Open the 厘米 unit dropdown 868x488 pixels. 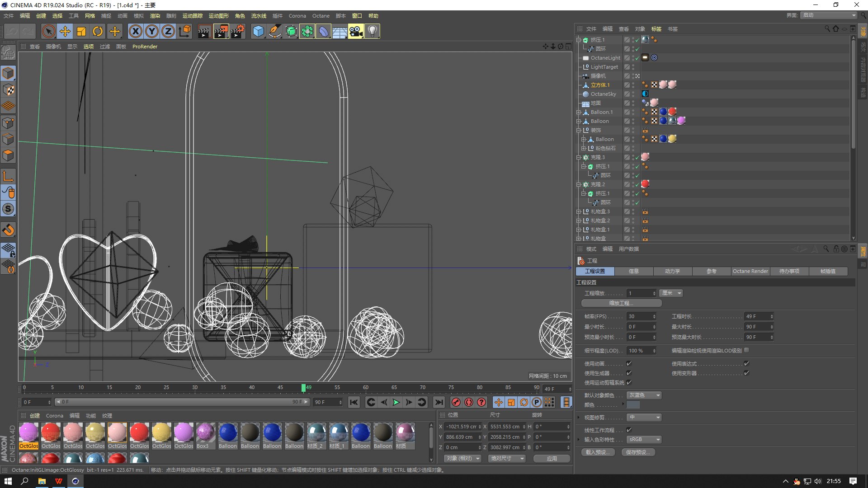click(671, 293)
